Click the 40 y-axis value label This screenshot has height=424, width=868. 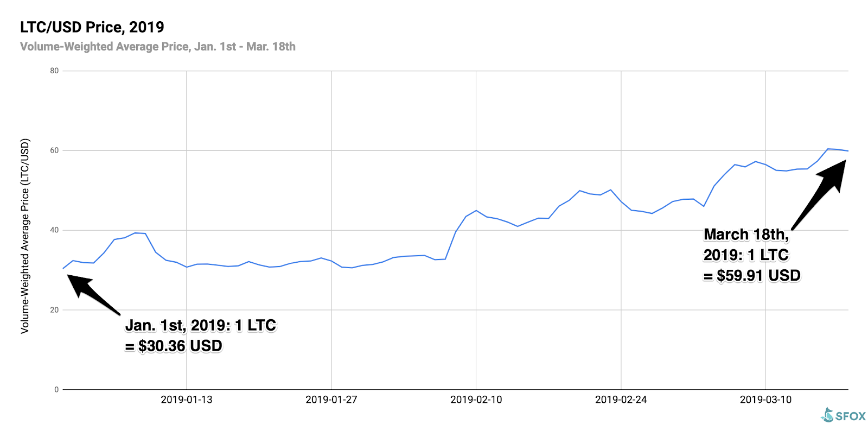point(54,230)
